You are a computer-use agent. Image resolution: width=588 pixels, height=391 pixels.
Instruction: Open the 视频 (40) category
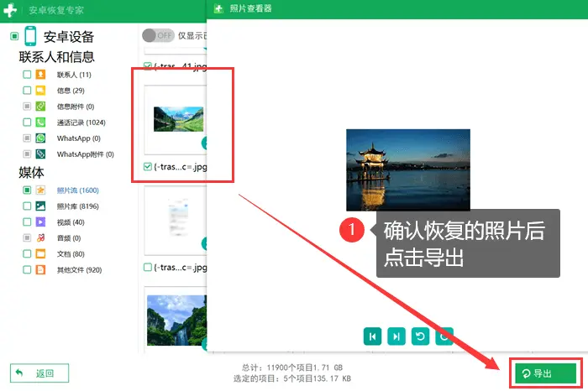71,222
